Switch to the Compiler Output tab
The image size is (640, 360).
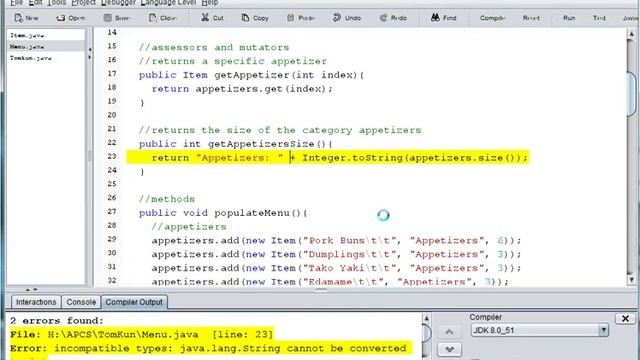[134, 302]
